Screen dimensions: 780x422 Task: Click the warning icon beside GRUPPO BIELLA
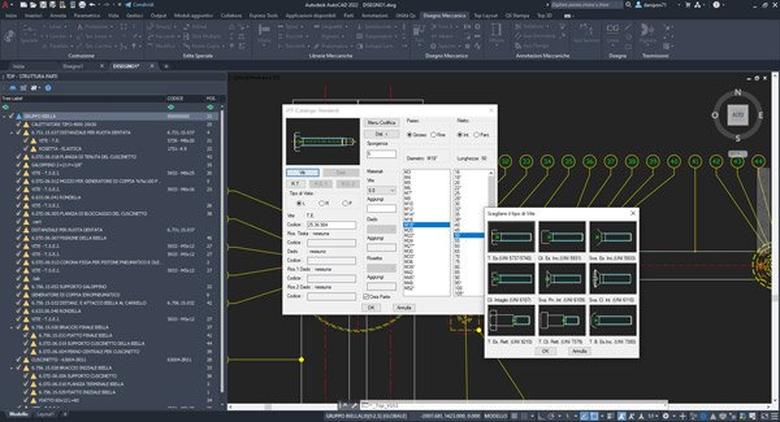tap(19, 115)
